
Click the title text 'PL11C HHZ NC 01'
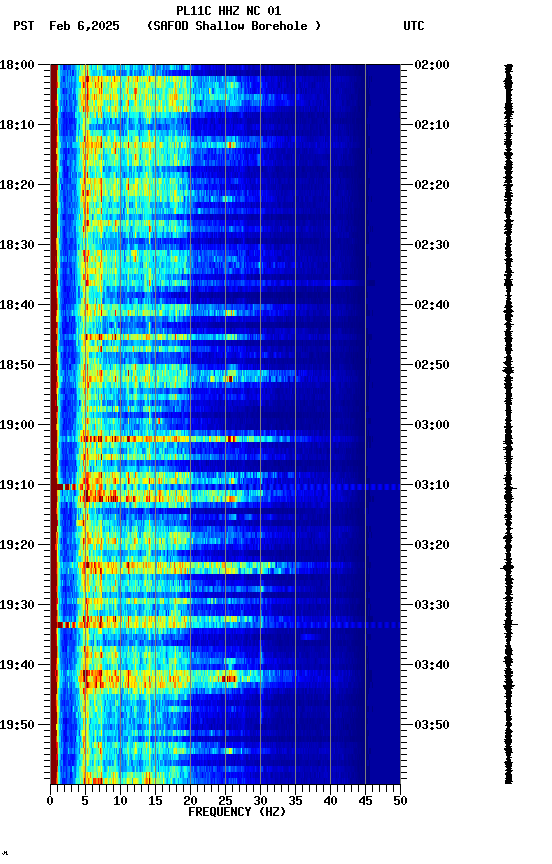(x=229, y=11)
